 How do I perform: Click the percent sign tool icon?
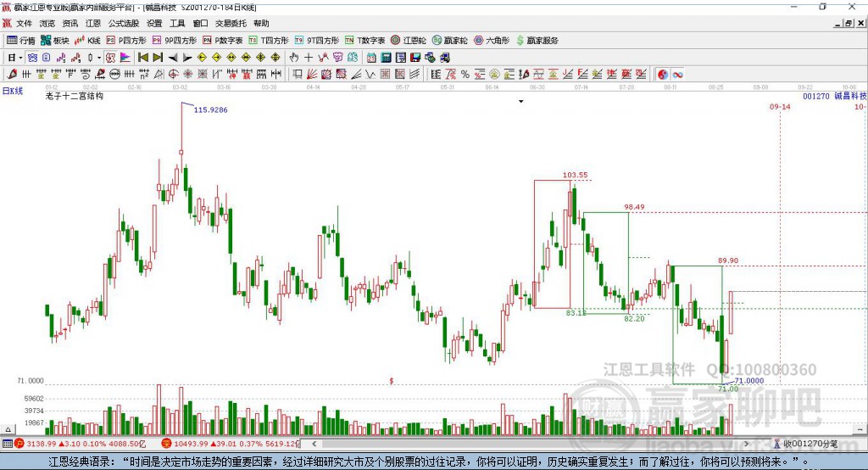[465, 75]
